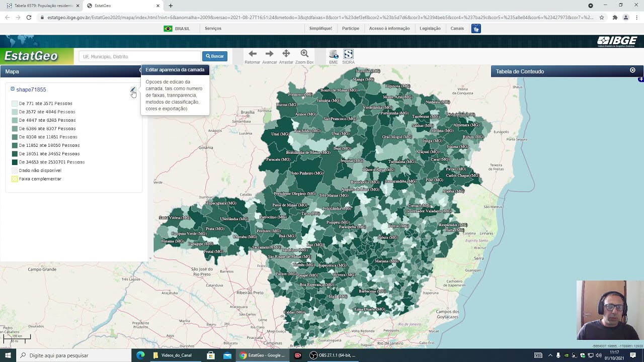Launch Microsoft Edge from the taskbar
Image resolution: width=644 pixels, height=362 pixels.
pyautogui.click(x=140, y=355)
